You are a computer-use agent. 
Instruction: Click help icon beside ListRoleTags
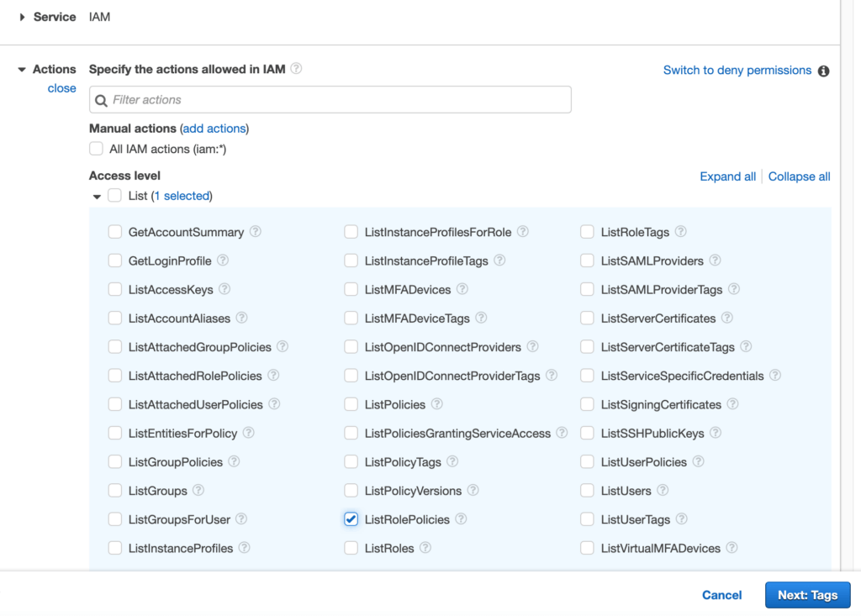(681, 232)
